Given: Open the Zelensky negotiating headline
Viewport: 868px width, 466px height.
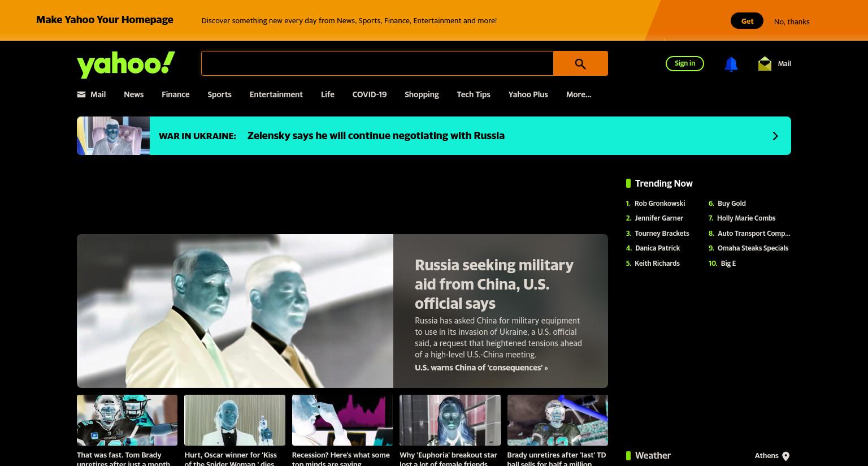Looking at the screenshot, I should (x=376, y=136).
